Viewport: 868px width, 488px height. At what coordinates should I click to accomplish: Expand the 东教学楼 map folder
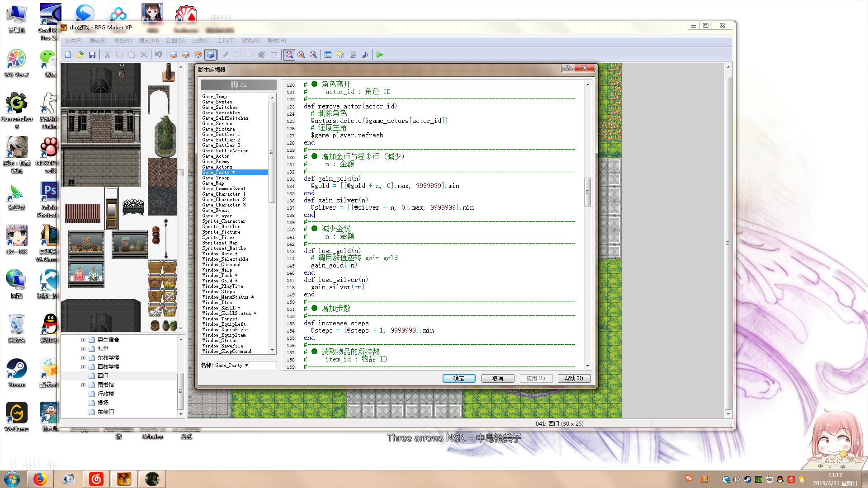coord(83,358)
